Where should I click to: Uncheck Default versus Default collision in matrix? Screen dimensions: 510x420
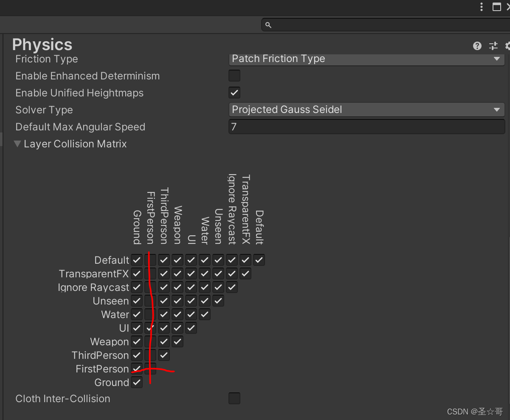259,259
